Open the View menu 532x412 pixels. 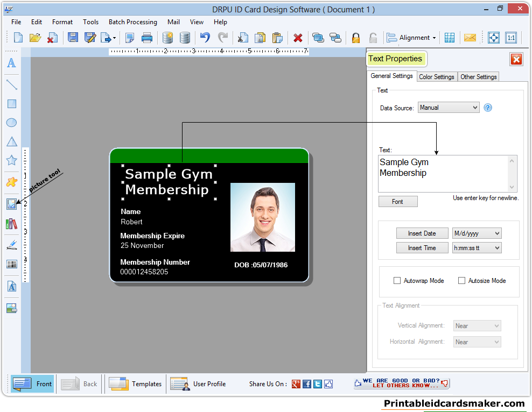pyautogui.click(x=197, y=22)
